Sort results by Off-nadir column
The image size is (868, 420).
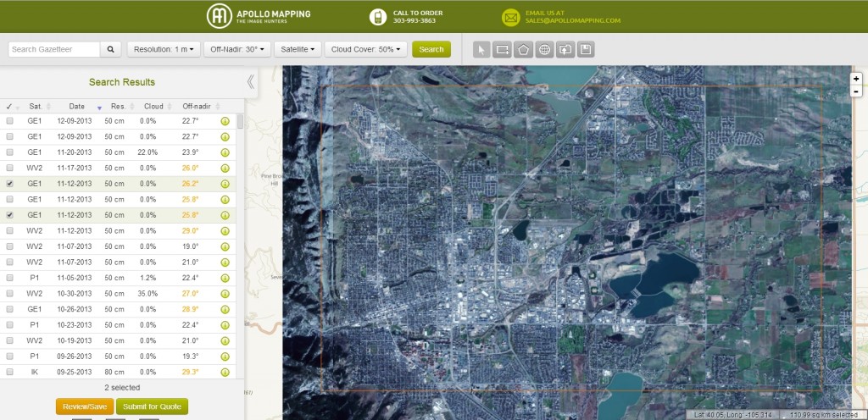tap(196, 106)
